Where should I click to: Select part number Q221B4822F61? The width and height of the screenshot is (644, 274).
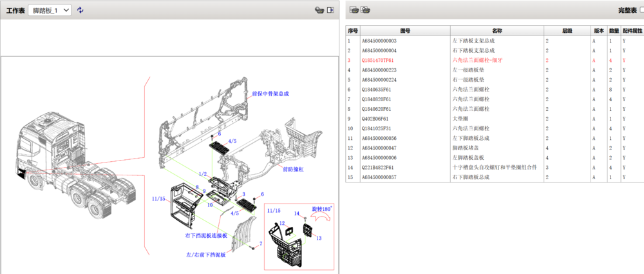pos(377,168)
